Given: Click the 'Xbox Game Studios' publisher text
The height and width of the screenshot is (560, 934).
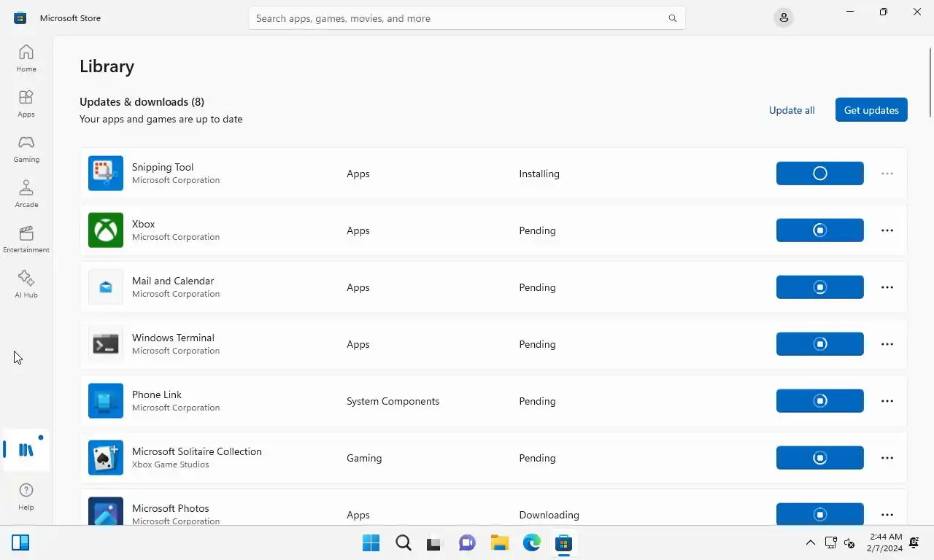Looking at the screenshot, I should [x=171, y=464].
